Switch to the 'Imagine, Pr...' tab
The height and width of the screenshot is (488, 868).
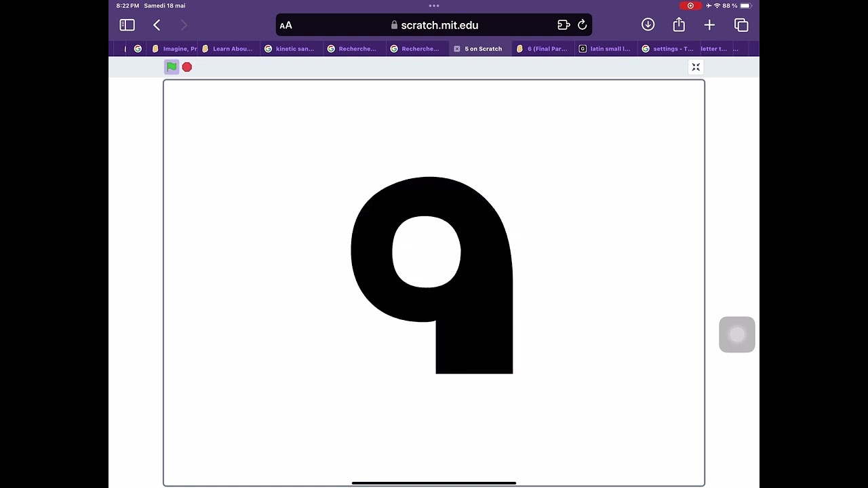tap(175, 49)
